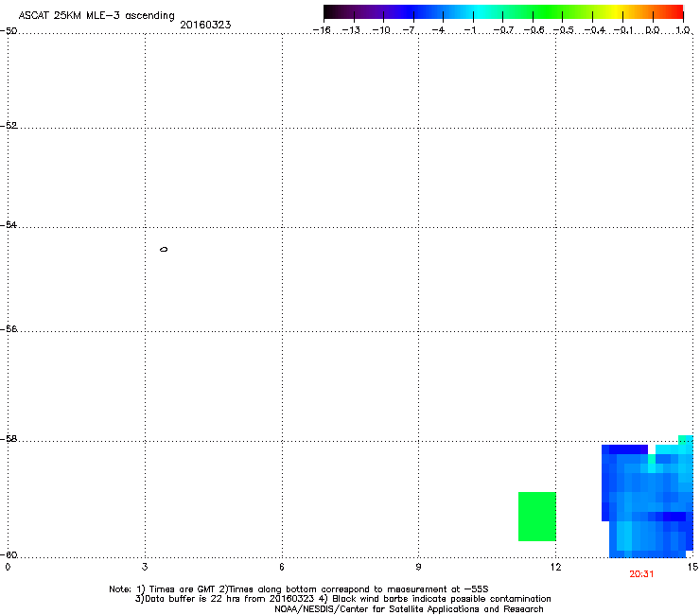Click the red 20:31 time label
The width and height of the screenshot is (700, 615).
pyautogui.click(x=641, y=574)
